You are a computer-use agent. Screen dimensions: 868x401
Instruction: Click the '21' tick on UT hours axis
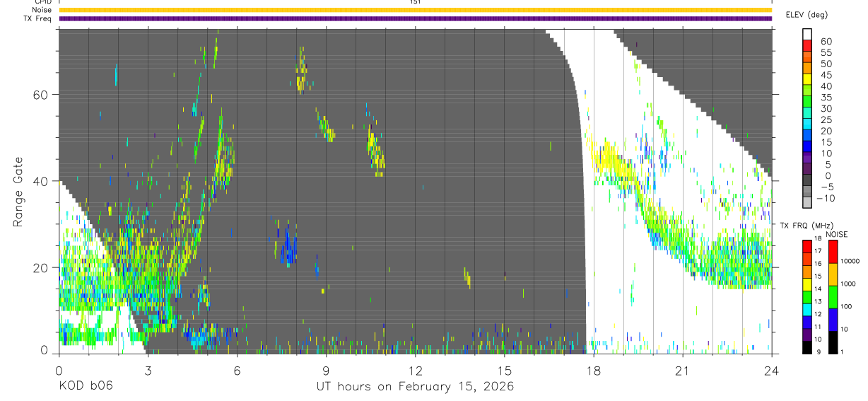tap(682, 371)
